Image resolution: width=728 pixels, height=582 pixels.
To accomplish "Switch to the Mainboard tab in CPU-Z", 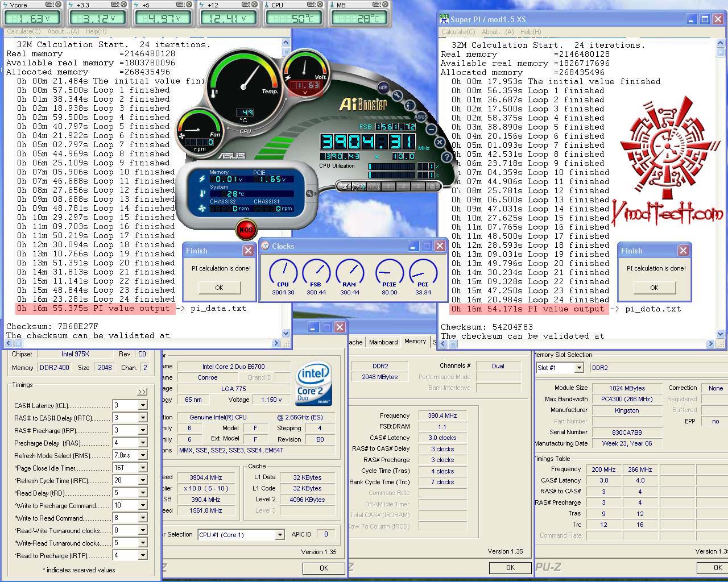I will pyautogui.click(x=383, y=342).
